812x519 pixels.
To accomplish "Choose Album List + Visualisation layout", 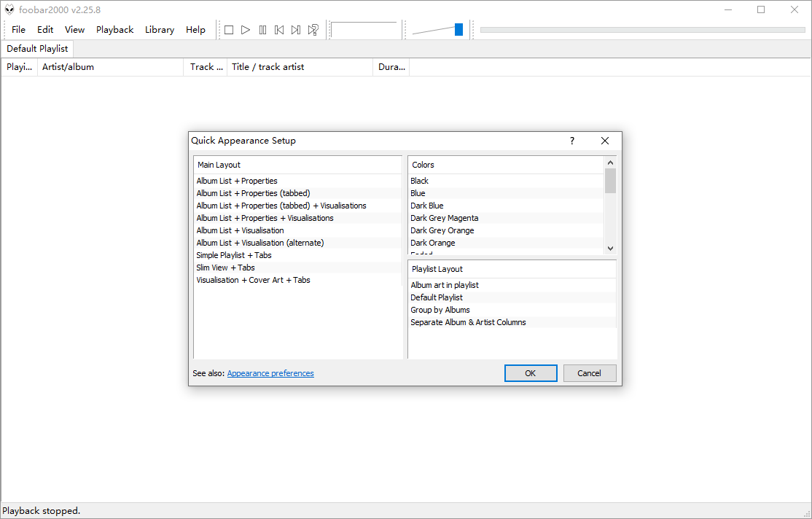I will pos(239,230).
